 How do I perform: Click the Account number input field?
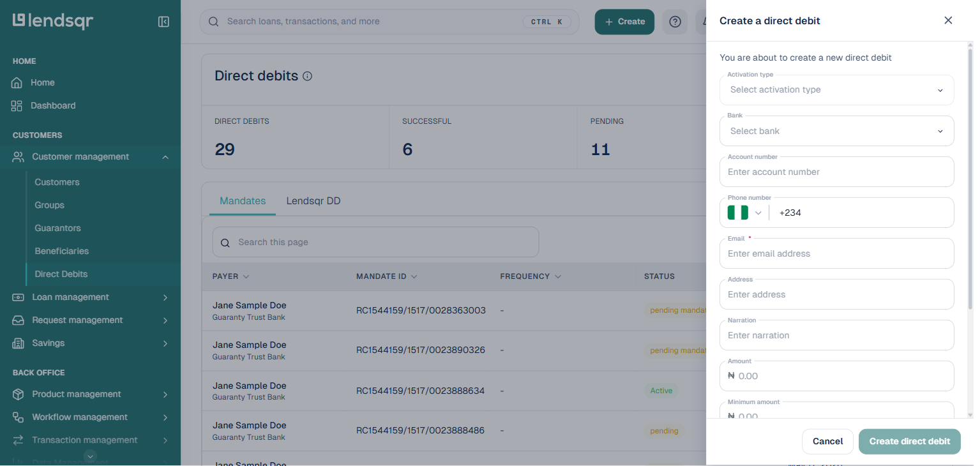coord(836,172)
